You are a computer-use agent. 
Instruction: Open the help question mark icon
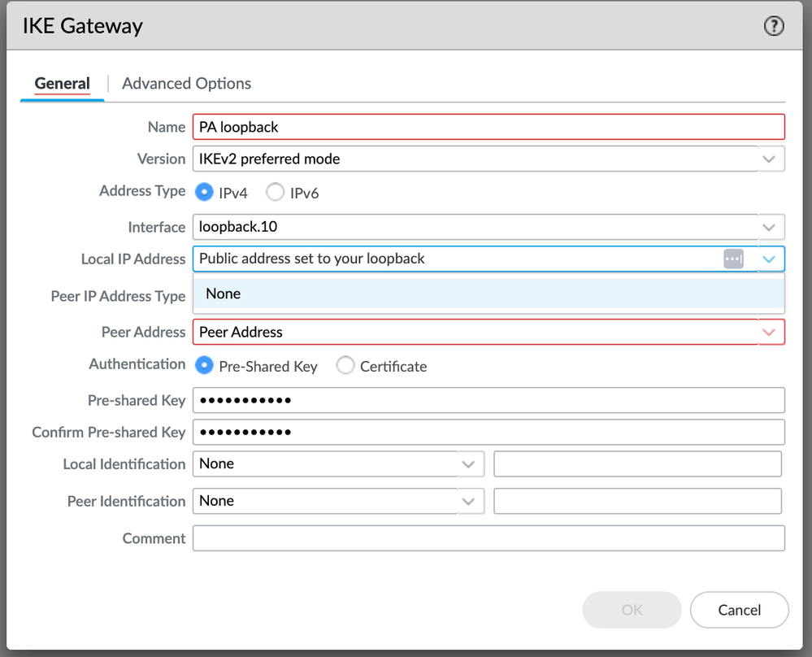pos(774,26)
